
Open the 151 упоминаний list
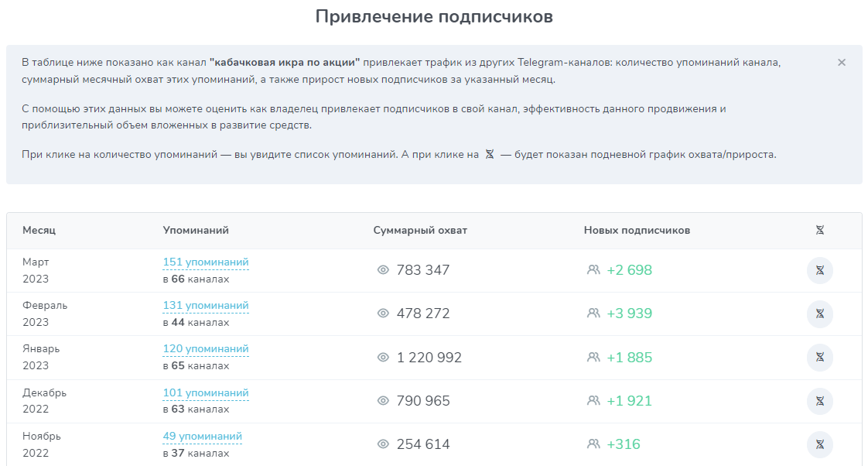pyautogui.click(x=206, y=262)
